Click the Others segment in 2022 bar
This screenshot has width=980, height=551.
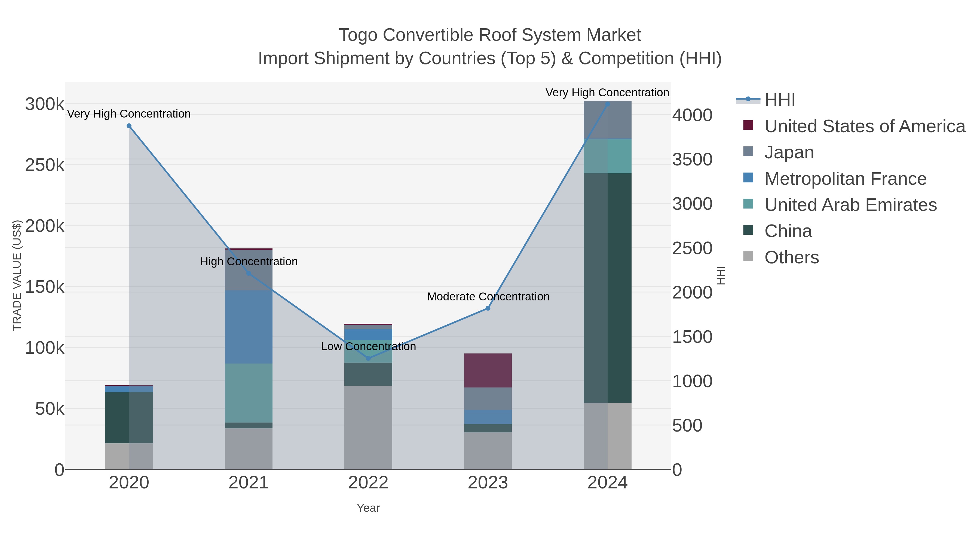coord(368,428)
